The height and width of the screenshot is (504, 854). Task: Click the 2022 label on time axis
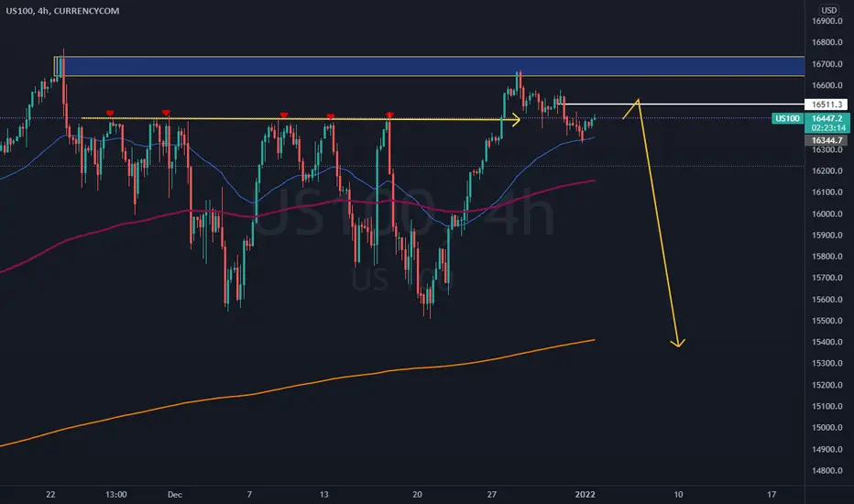tap(586, 495)
